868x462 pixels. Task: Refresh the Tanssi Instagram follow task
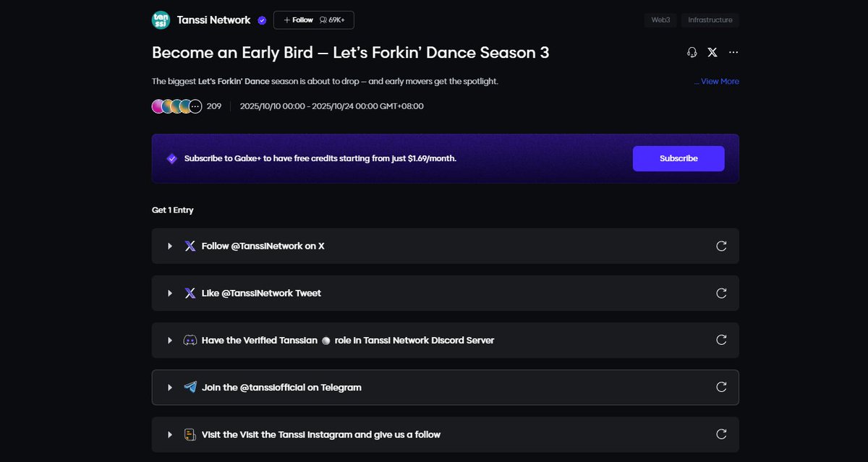coord(721,434)
